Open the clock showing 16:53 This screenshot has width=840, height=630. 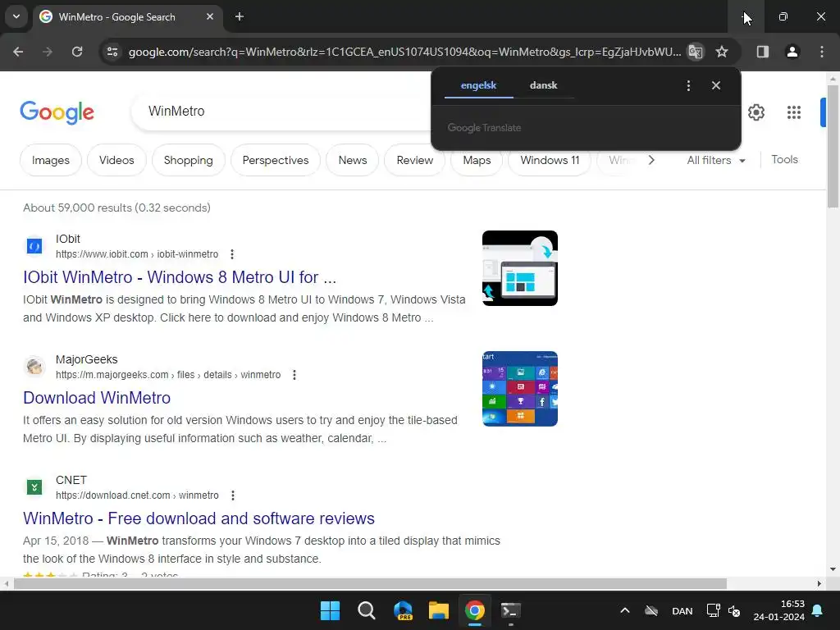click(779, 610)
